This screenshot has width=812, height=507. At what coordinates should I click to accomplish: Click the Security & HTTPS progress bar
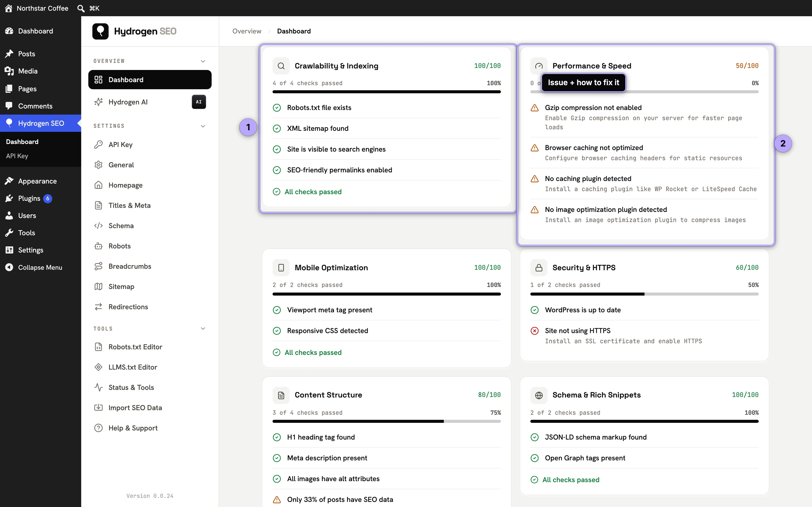(644, 294)
